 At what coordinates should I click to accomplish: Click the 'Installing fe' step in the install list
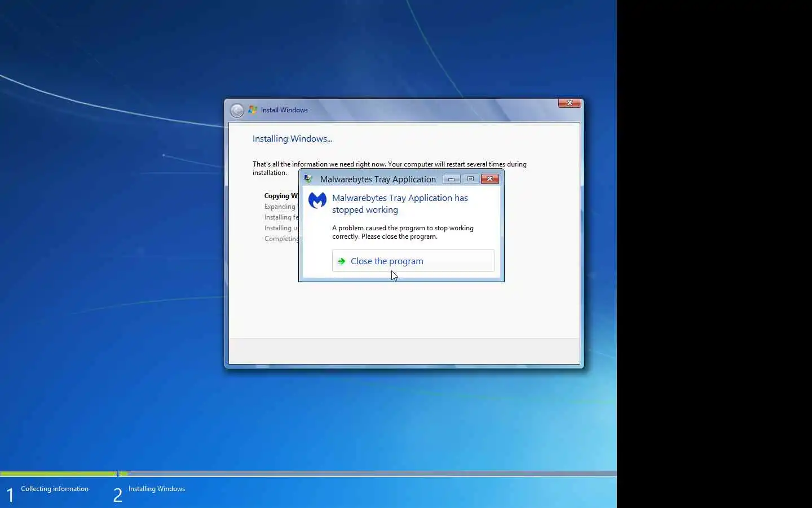pyautogui.click(x=281, y=217)
